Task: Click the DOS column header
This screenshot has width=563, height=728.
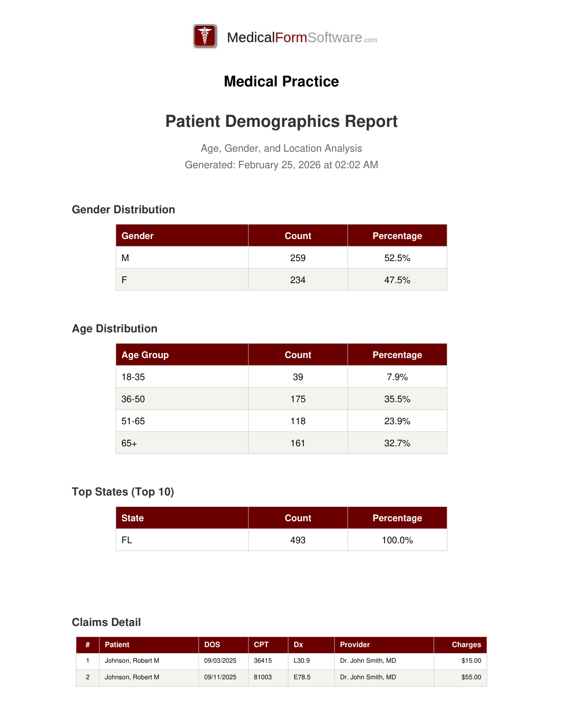Action: pyautogui.click(x=212, y=644)
